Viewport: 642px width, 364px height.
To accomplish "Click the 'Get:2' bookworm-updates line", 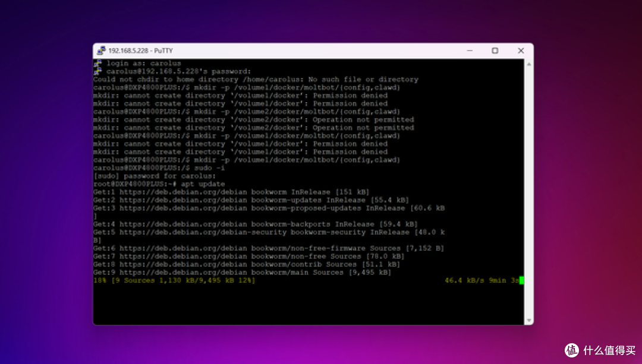I will pyautogui.click(x=251, y=200).
